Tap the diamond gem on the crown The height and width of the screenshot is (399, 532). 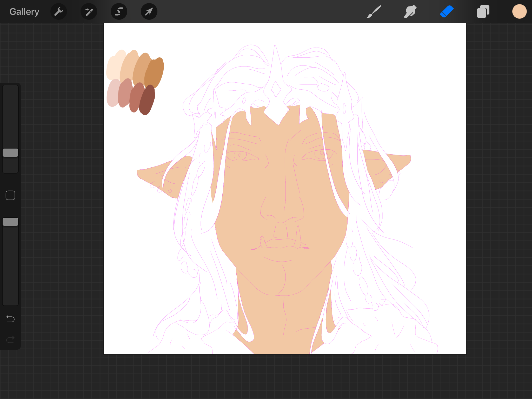tap(276, 90)
